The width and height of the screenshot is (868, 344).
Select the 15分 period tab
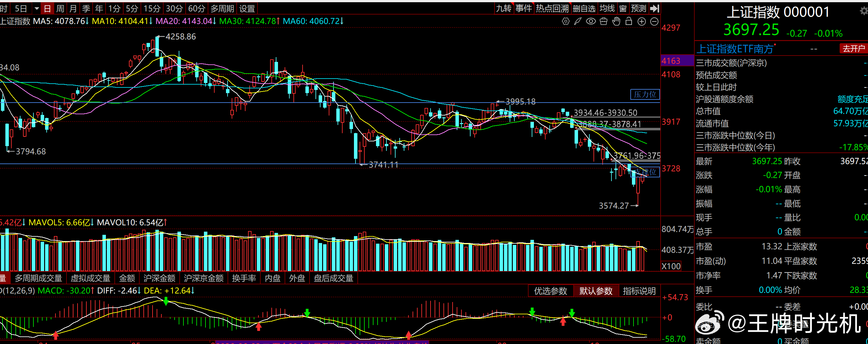point(152,9)
